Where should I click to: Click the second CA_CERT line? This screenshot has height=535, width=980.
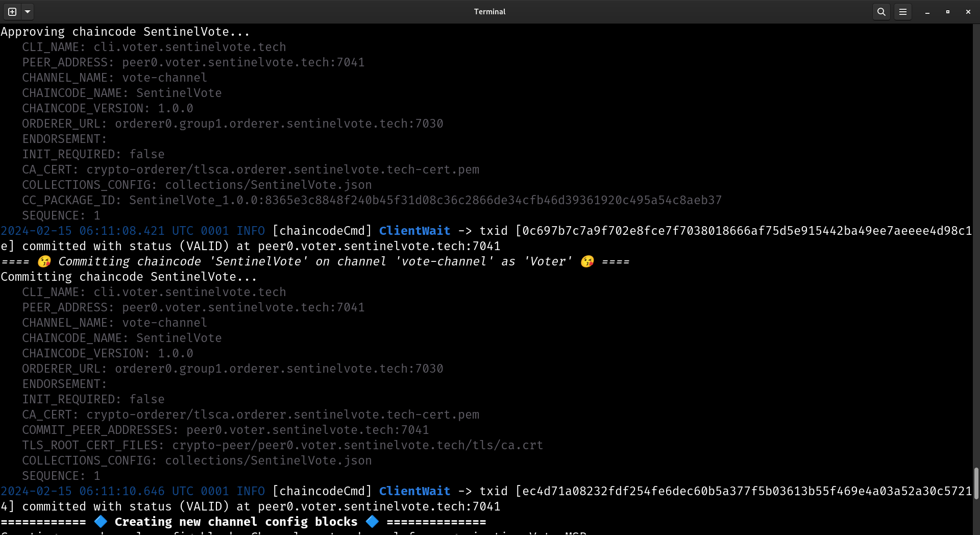251,415
